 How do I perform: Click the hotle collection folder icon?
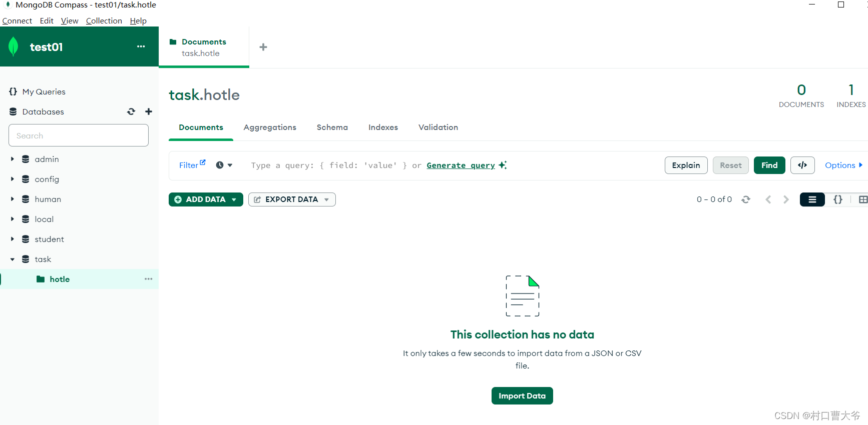click(x=41, y=279)
